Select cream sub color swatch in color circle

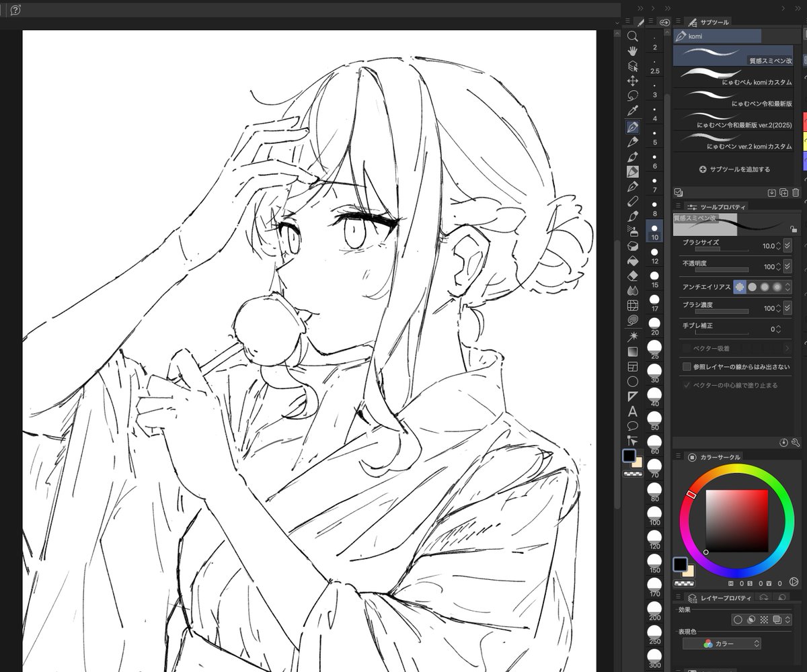pyautogui.click(x=689, y=571)
